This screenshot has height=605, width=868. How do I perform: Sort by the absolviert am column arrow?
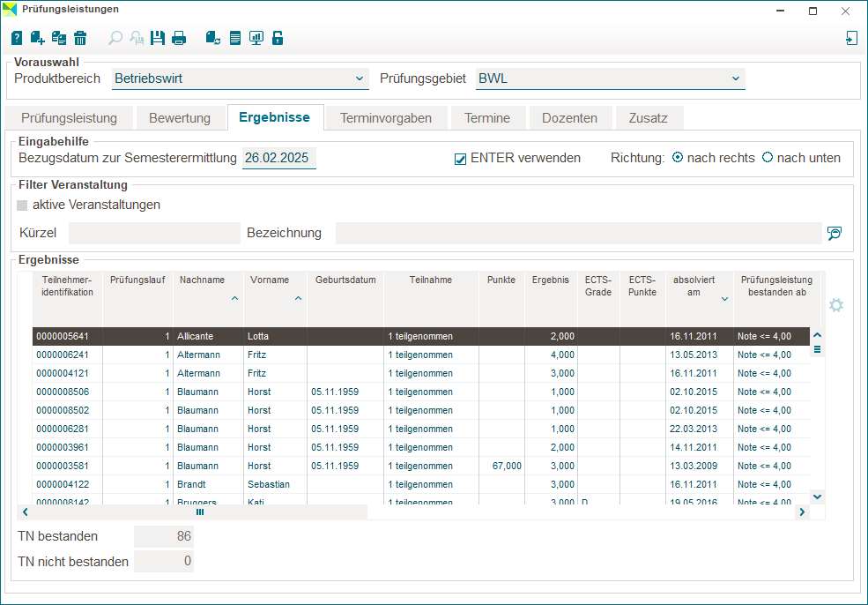pyautogui.click(x=724, y=299)
